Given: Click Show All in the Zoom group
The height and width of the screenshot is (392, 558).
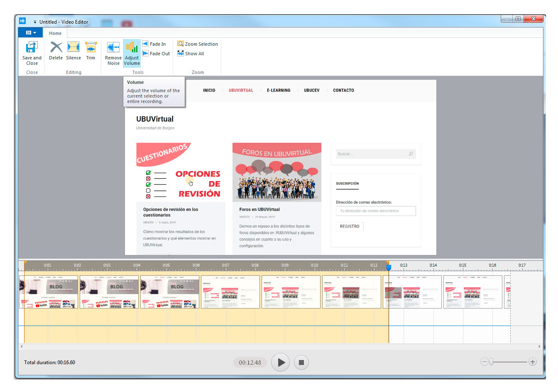Looking at the screenshot, I should pos(191,54).
